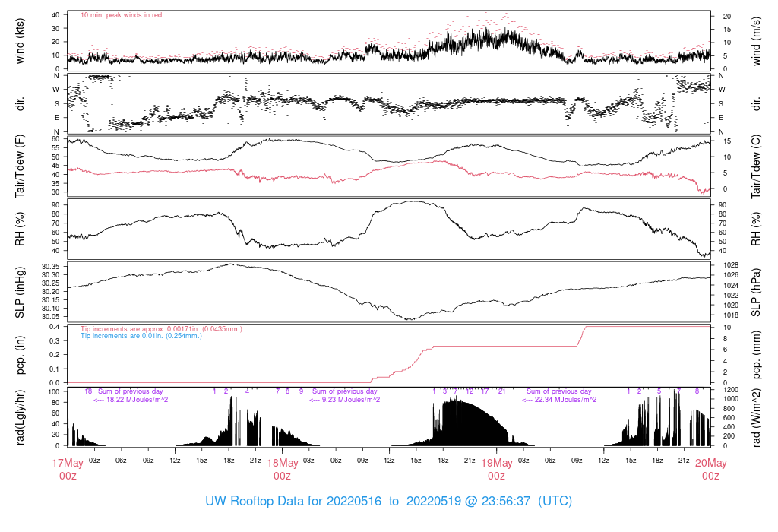This screenshot has height=532, width=778.
Task: Select the '17May 00z' date marker
Action: [68, 470]
